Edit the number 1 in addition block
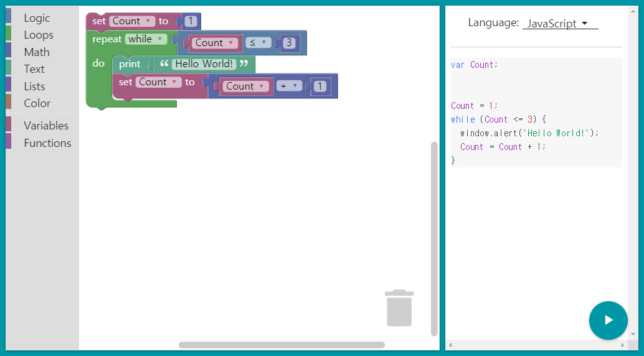Viewport: 644px width, 356px height. [x=320, y=87]
